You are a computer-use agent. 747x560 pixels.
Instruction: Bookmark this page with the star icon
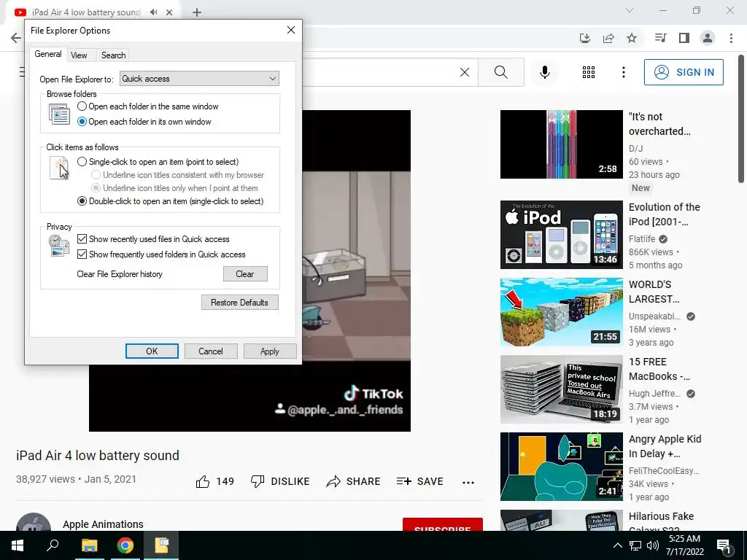632,38
